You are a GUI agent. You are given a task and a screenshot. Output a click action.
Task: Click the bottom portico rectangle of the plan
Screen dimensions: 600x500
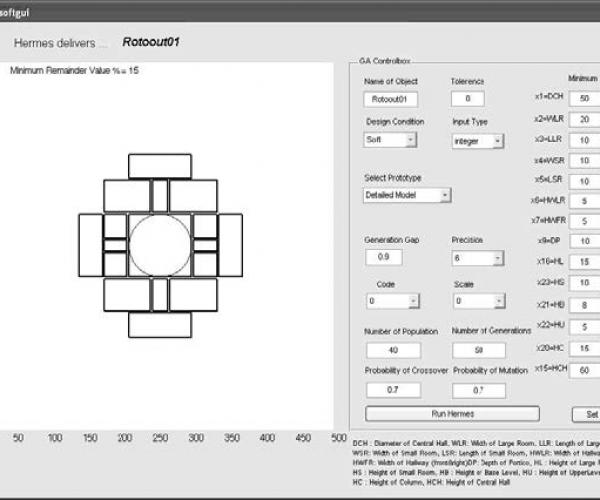click(x=160, y=325)
